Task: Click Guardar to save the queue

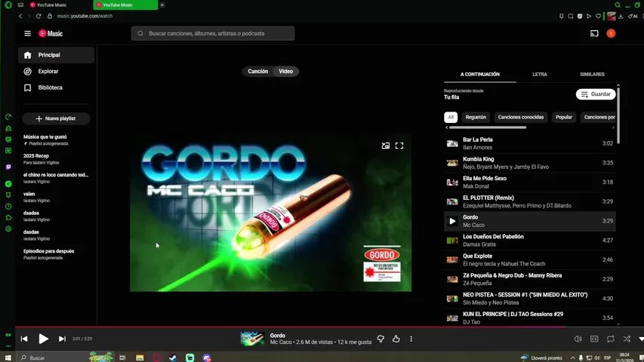Action: 596,94
